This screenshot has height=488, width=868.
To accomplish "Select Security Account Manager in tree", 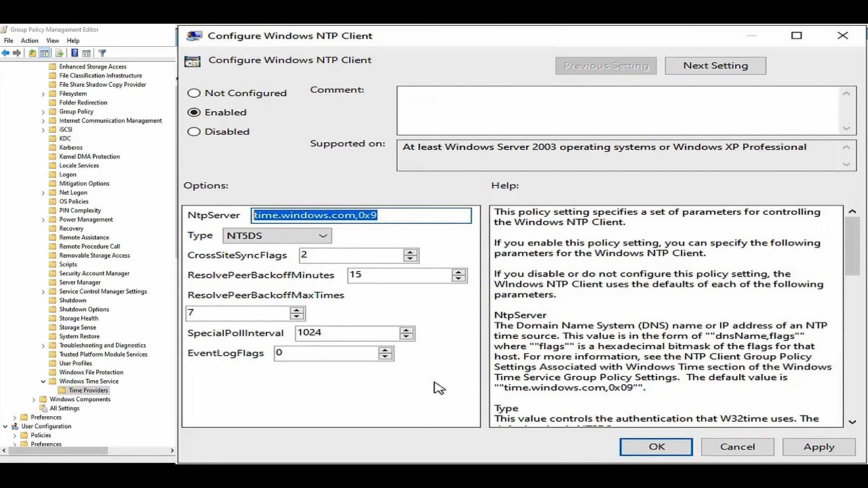I will tap(94, 273).
